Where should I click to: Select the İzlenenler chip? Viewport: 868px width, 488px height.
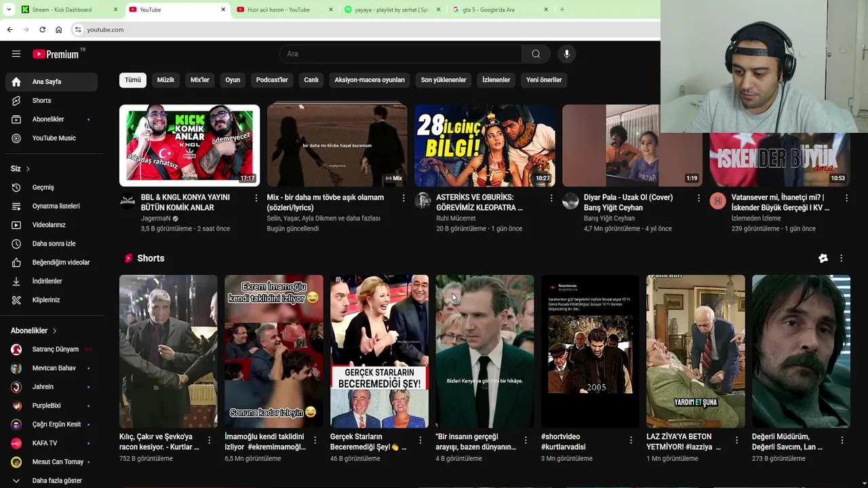pyautogui.click(x=496, y=80)
